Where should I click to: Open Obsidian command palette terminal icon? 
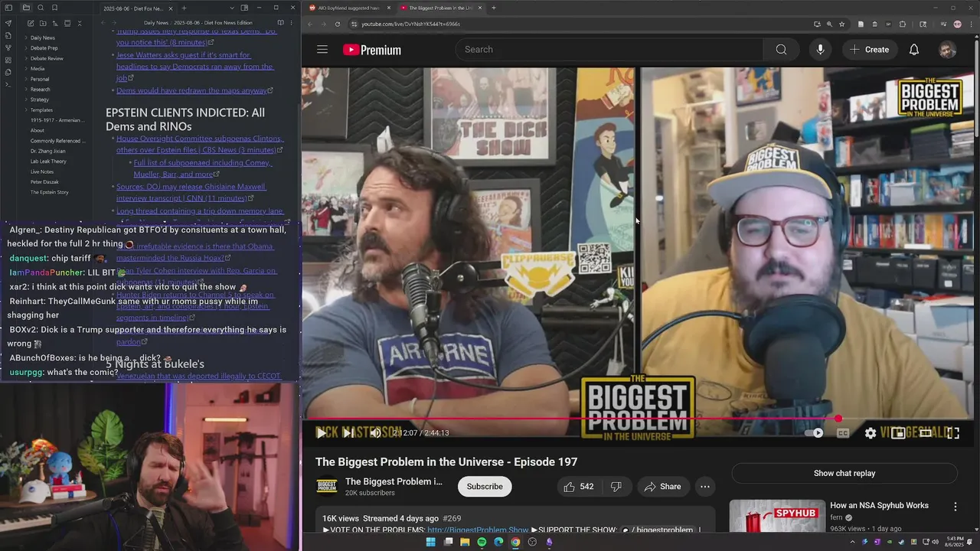tap(8, 84)
